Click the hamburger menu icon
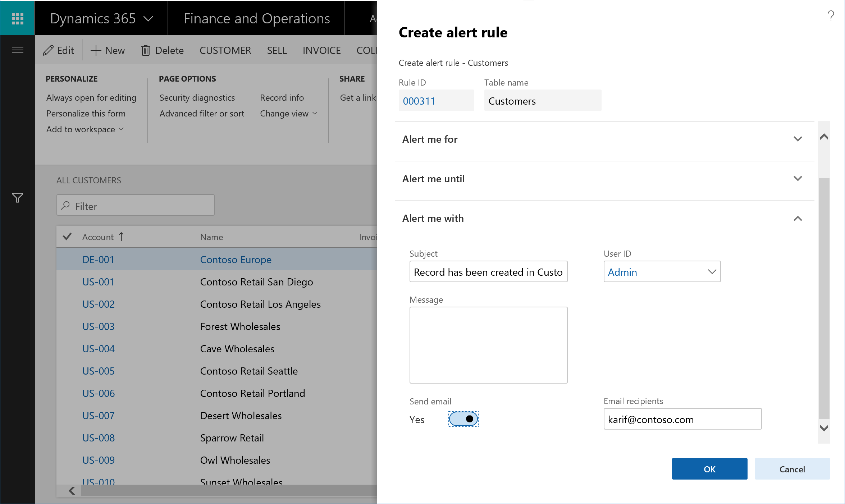 pyautogui.click(x=17, y=50)
